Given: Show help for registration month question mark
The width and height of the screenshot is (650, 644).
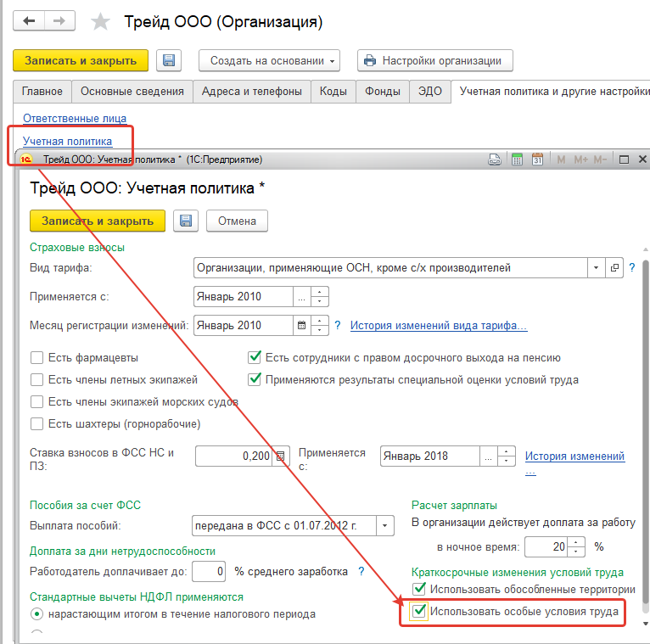Looking at the screenshot, I should (338, 325).
